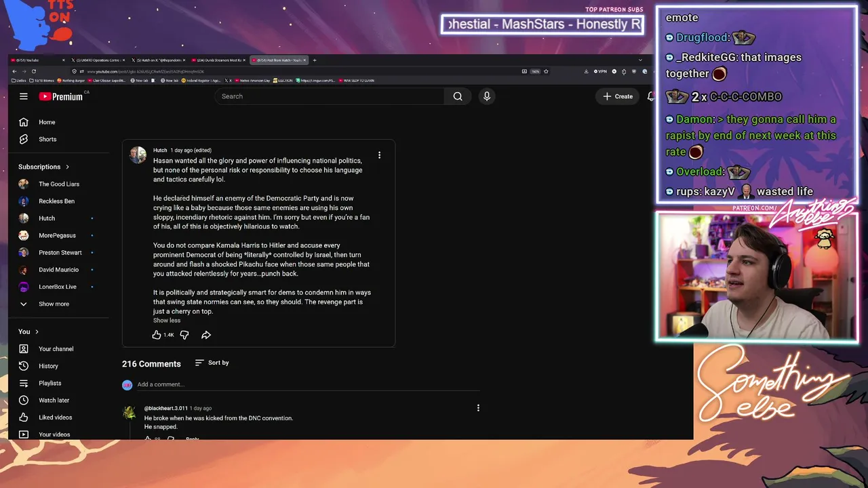Start voice search with microphone icon
868x488 pixels.
(x=486, y=96)
